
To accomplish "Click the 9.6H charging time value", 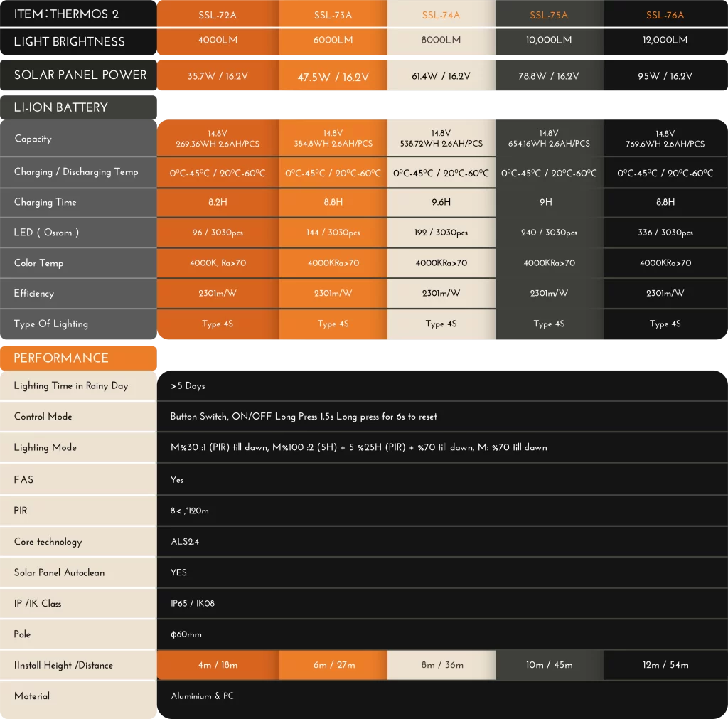I will pyautogui.click(x=441, y=202).
